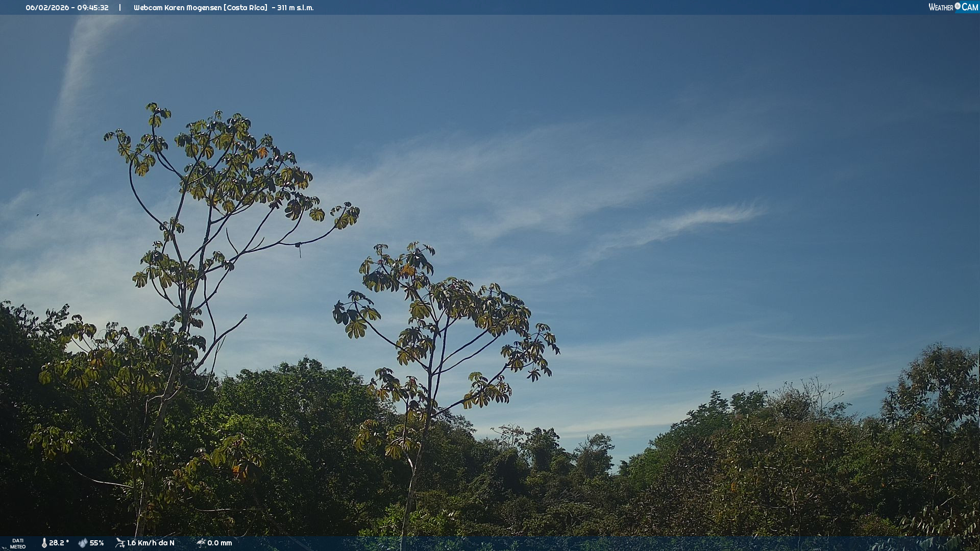The height and width of the screenshot is (551, 980).
Task: Click the Webcam Karen Mogensen title
Action: 178,8
